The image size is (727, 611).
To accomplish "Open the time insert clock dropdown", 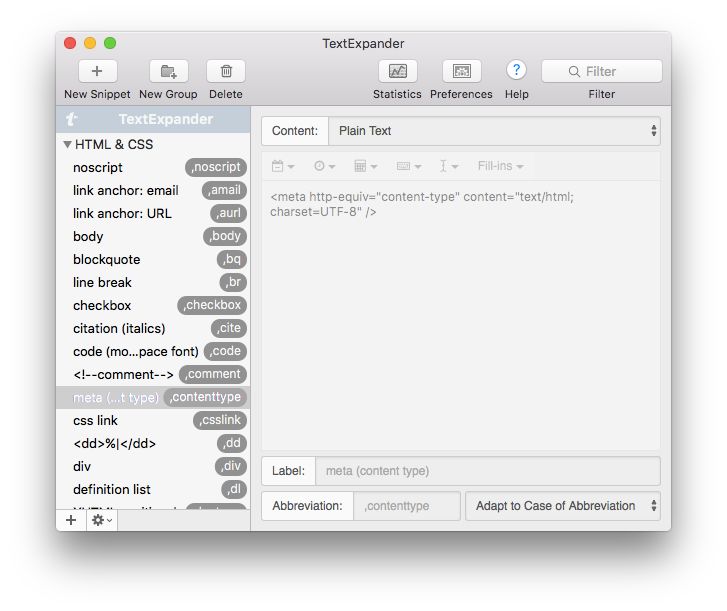I will (324, 166).
